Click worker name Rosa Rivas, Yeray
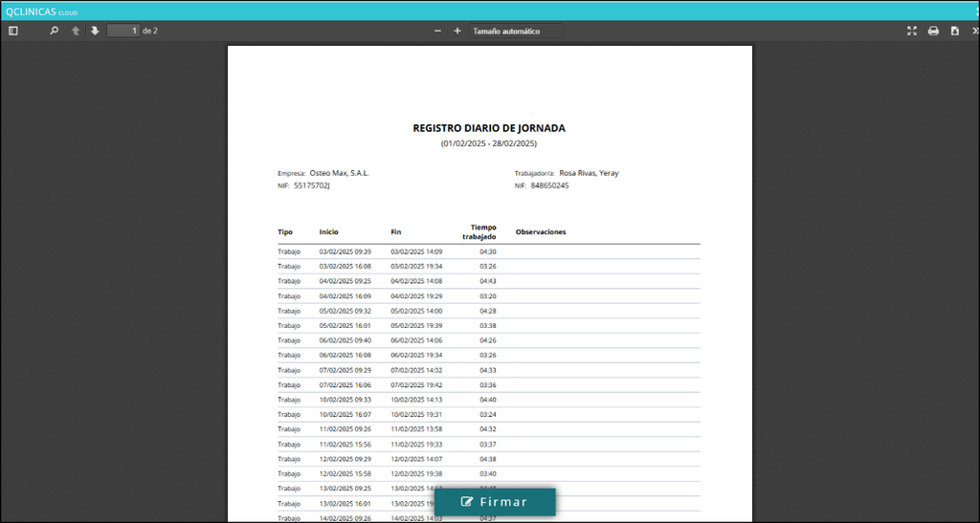This screenshot has height=523, width=980. pyautogui.click(x=589, y=173)
